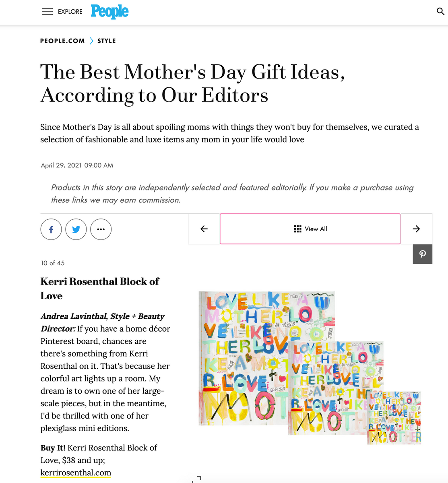Advance to the next slide arrow

[x=416, y=229]
